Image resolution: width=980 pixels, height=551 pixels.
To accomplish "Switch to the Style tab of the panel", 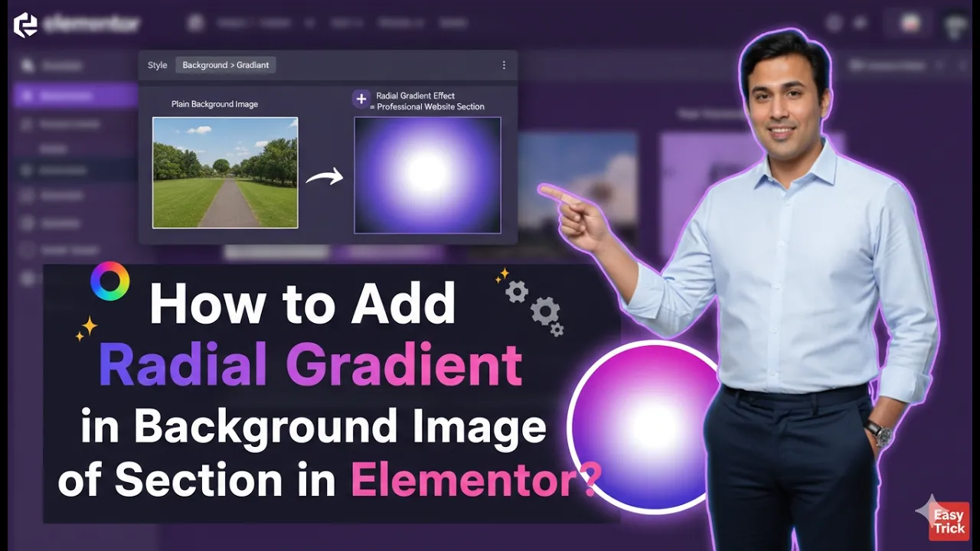I will 157,65.
